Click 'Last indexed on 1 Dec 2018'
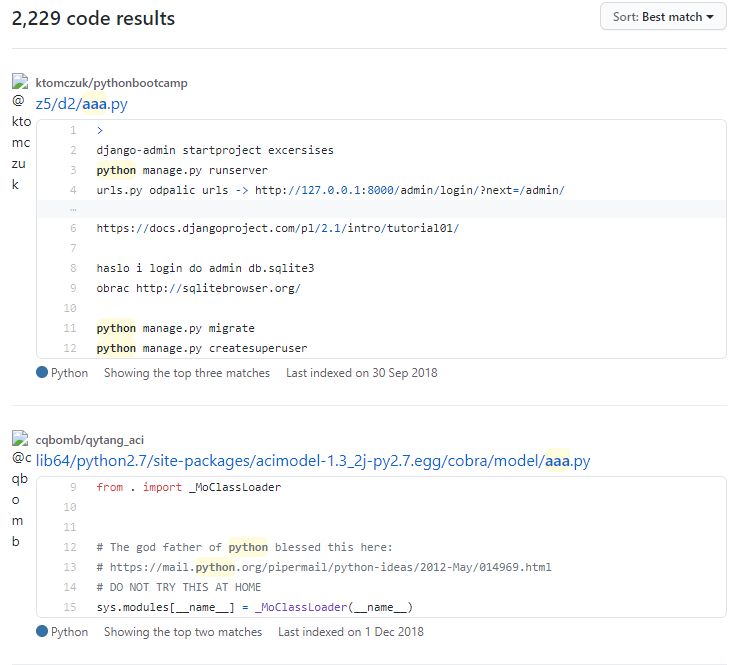Viewport: 733px width, 665px height. tap(351, 632)
